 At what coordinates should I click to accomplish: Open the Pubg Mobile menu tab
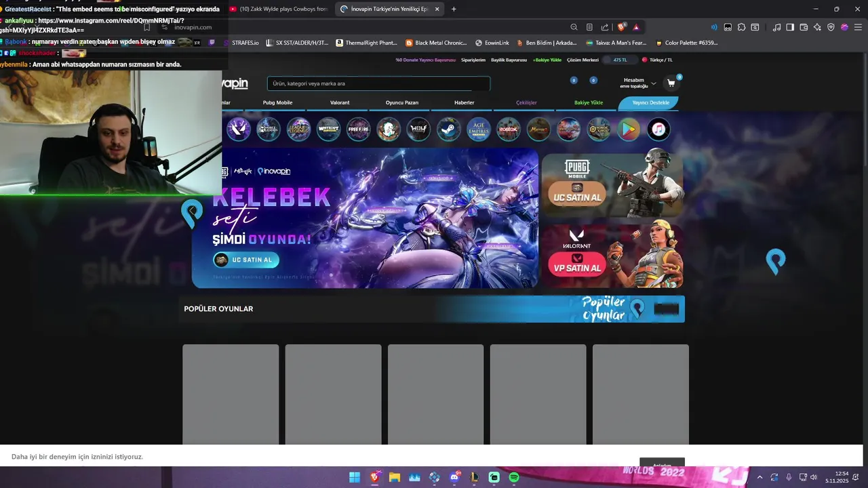[277, 102]
